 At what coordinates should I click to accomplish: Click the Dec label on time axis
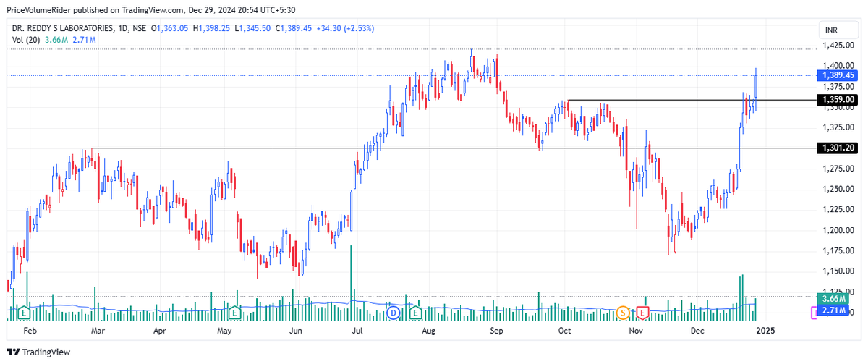(698, 331)
